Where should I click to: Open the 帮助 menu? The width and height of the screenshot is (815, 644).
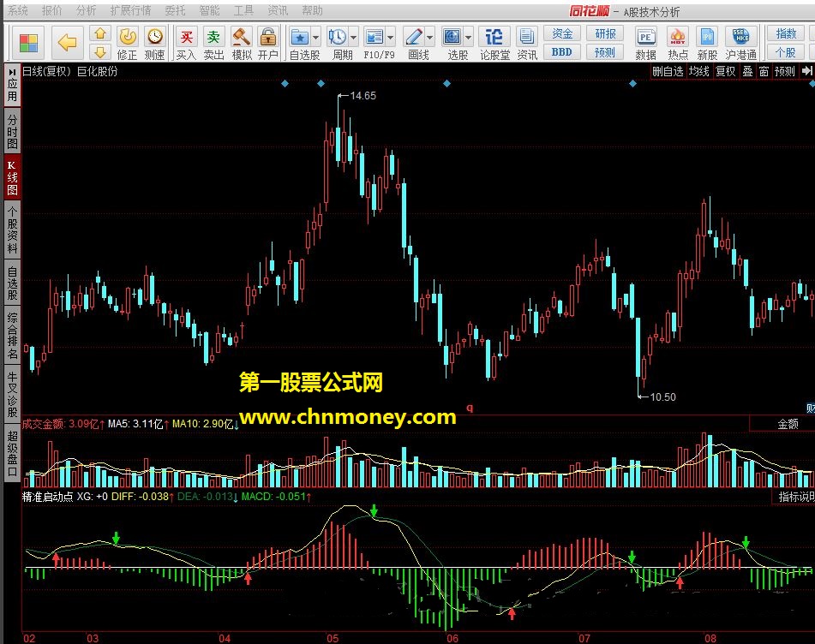313,10
